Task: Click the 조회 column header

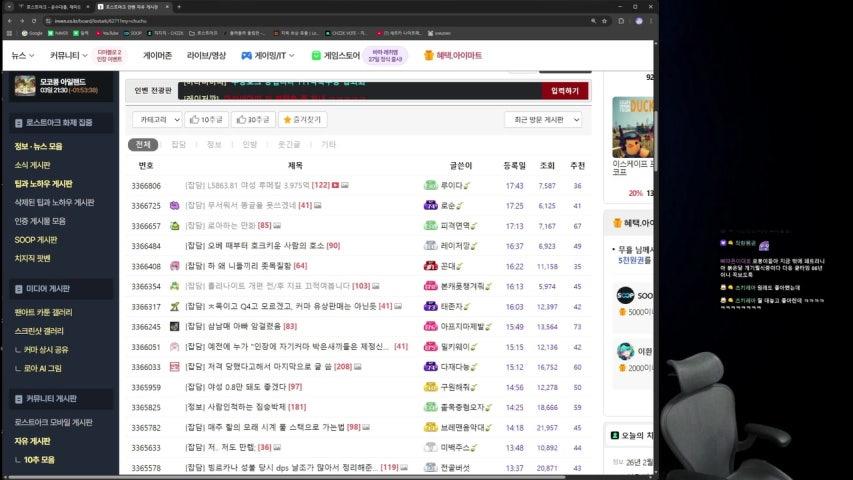Action: pyautogui.click(x=547, y=165)
